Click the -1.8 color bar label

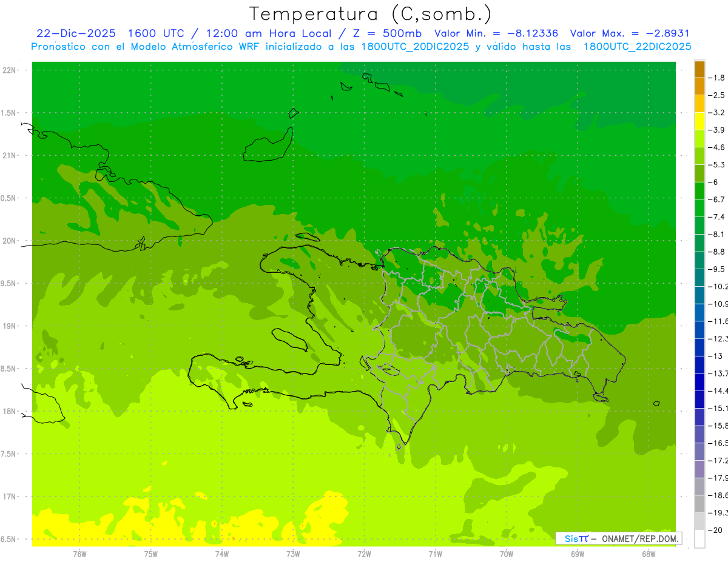pyautogui.click(x=716, y=78)
